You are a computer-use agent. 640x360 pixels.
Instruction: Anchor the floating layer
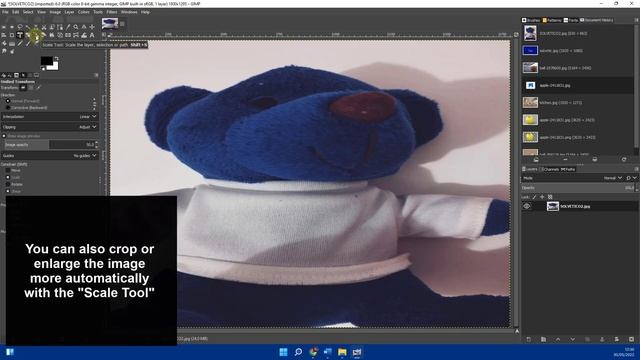(602, 339)
